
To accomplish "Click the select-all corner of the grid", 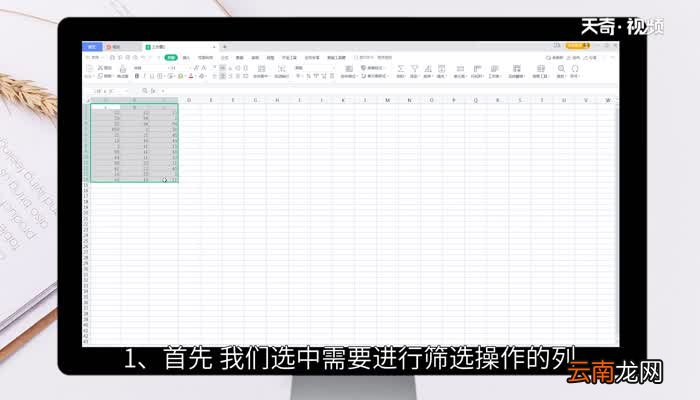I will (x=87, y=100).
